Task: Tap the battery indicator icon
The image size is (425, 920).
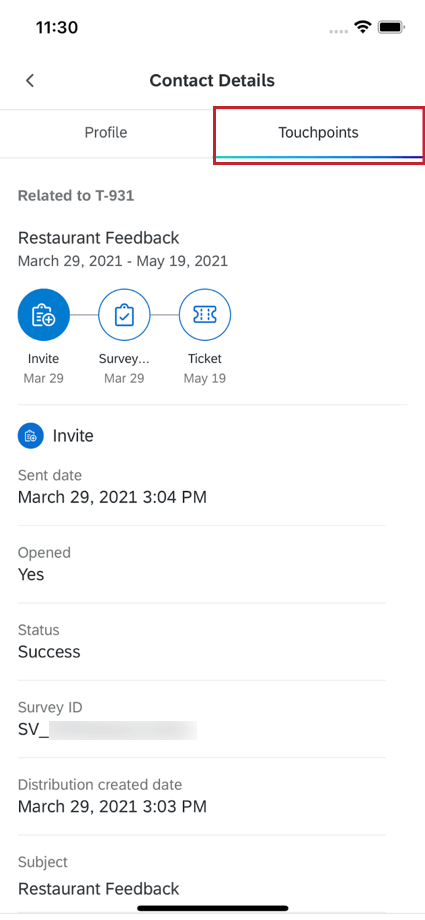Action: pyautogui.click(x=391, y=27)
